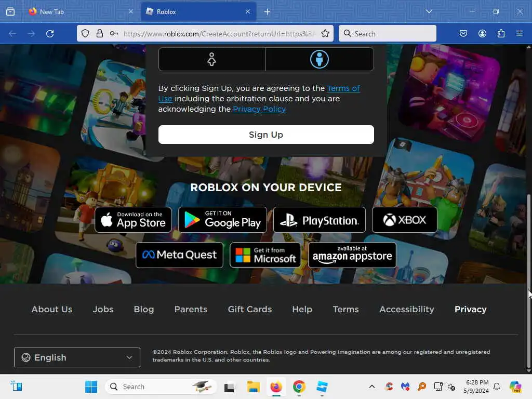Viewport: 532px width, 399px height.
Task: Open the Extensions puzzle icon
Action: (501, 33)
